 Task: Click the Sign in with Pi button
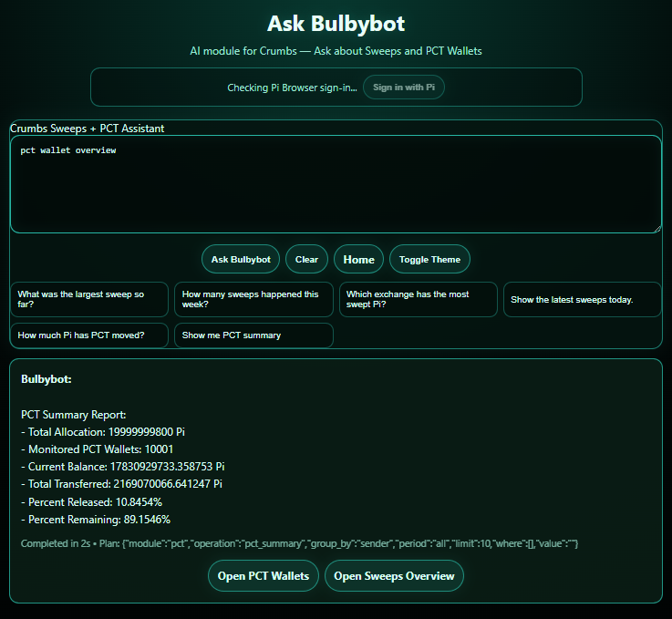coord(404,87)
